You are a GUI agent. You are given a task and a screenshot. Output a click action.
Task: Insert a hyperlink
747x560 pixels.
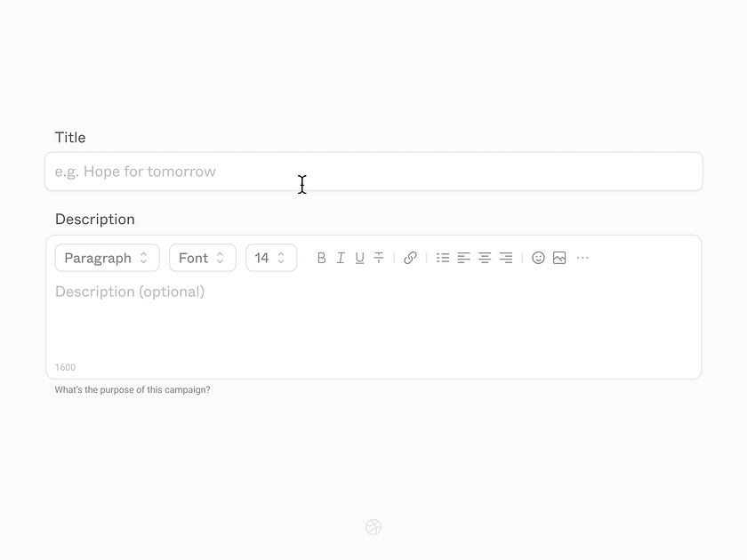410,258
